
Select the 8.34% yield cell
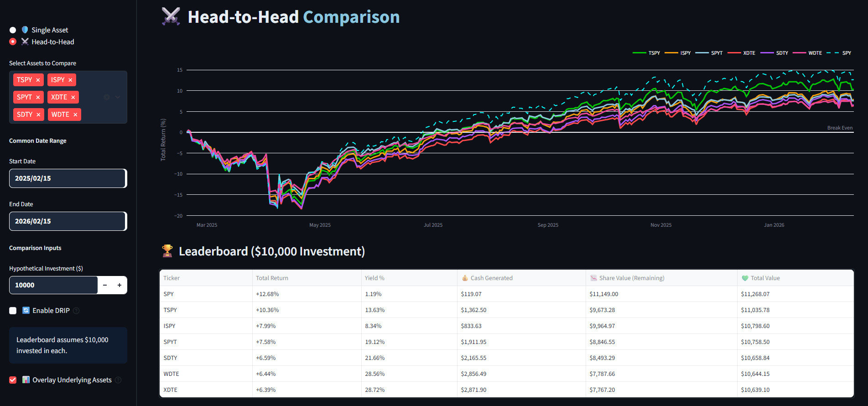(x=409, y=326)
